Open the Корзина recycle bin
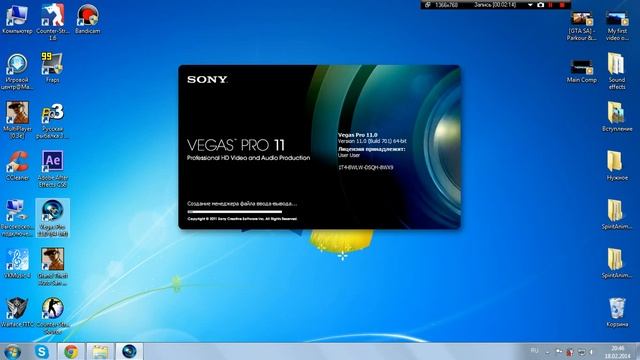The width and height of the screenshot is (640, 360). (617, 313)
